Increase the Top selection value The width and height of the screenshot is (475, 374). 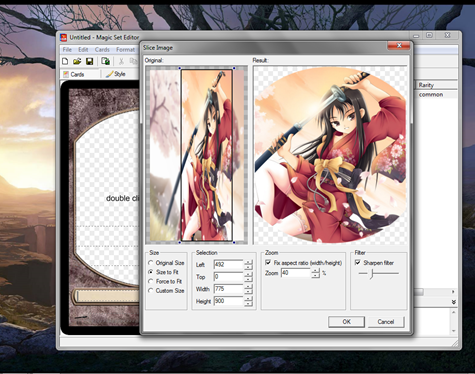[x=248, y=275]
